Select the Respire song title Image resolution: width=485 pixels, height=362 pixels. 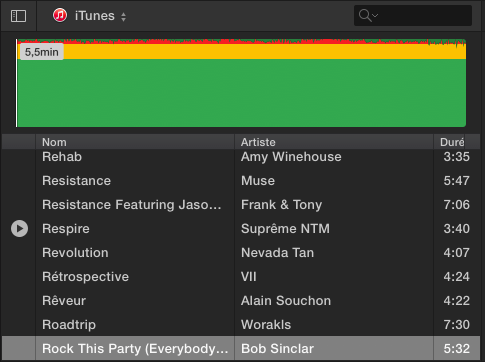click(x=66, y=229)
